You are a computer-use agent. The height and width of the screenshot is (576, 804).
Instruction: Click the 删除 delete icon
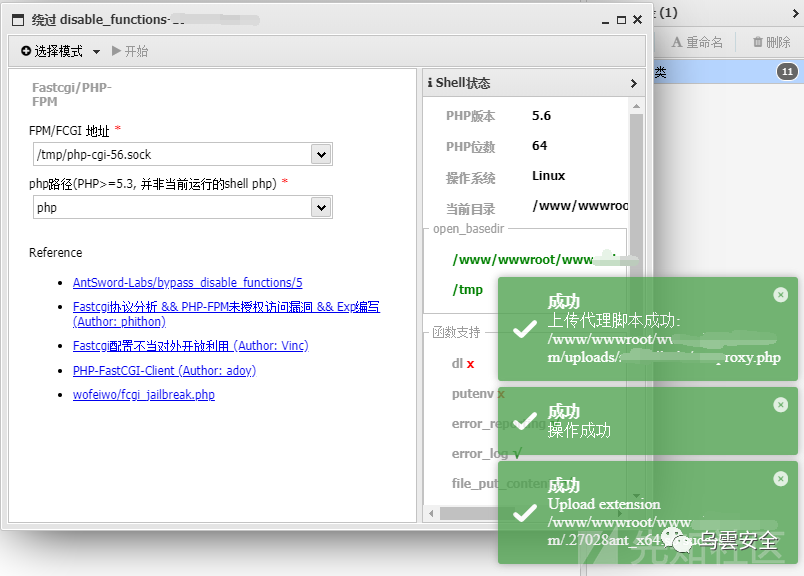(757, 41)
